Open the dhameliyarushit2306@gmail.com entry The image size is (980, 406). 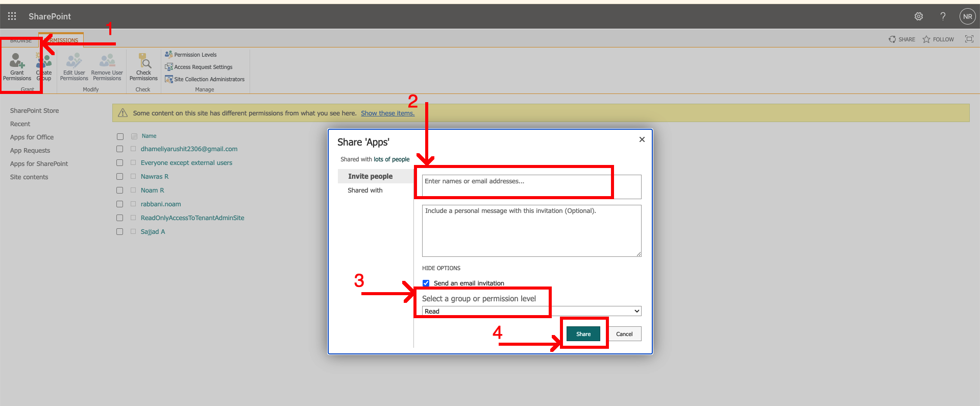[x=189, y=149]
